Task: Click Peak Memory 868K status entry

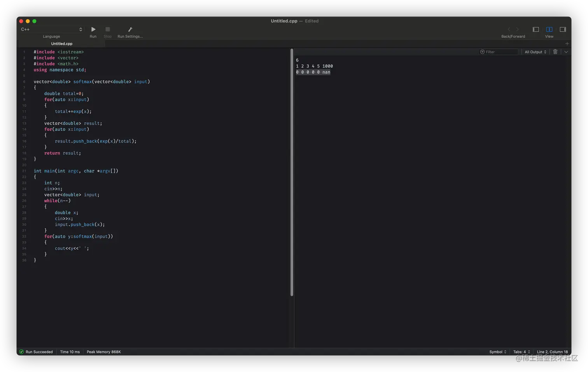Action: (x=104, y=352)
